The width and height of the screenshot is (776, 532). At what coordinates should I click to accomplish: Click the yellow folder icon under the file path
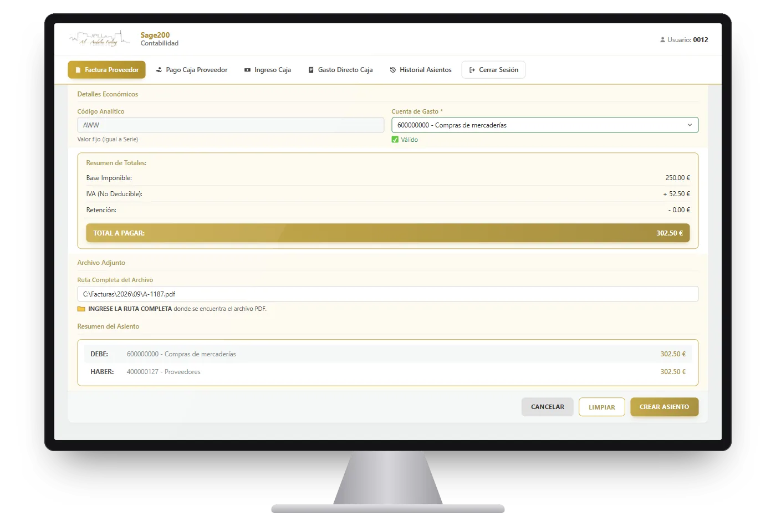point(81,309)
